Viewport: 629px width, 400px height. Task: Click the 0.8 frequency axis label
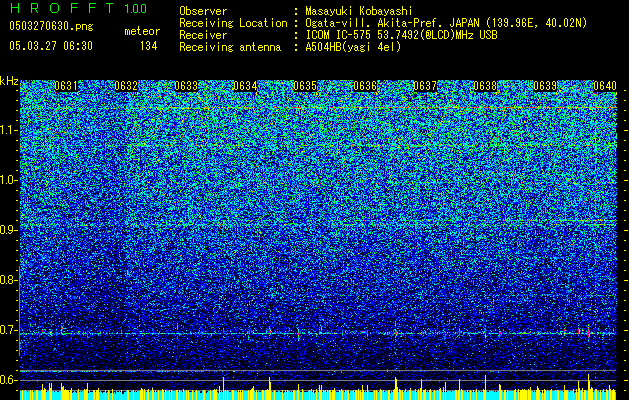(7, 280)
